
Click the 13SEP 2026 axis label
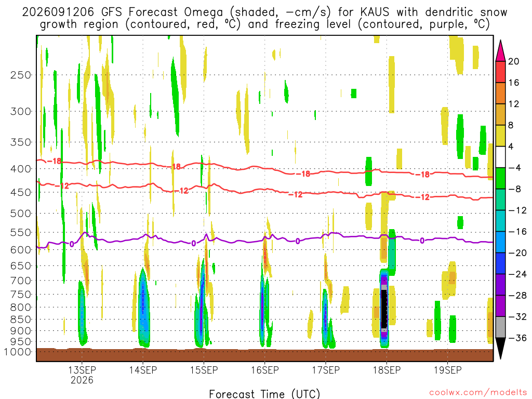82,375
